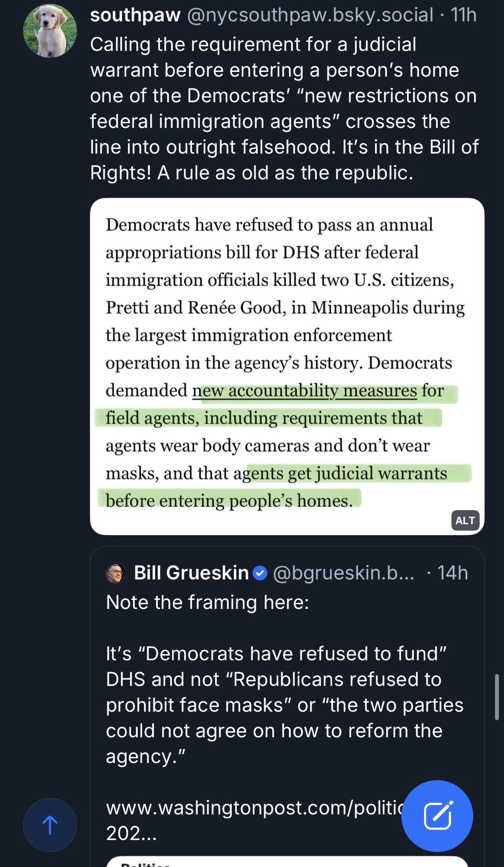Open the compose new post button
Screen dimensions: 504x867
click(x=437, y=816)
